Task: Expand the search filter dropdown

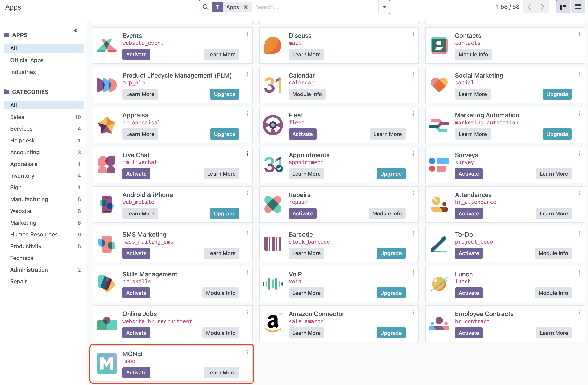Action: (x=383, y=7)
